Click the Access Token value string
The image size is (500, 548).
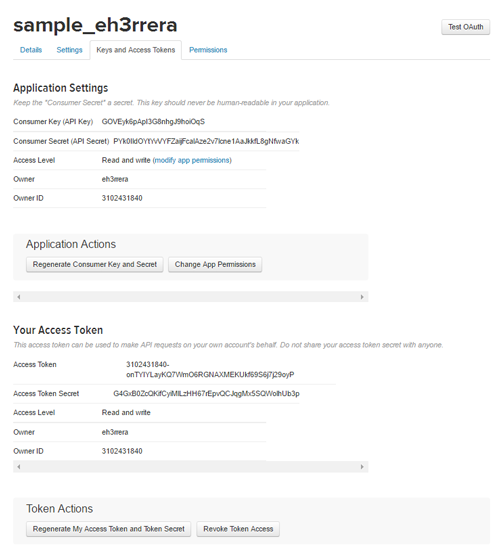210,369
